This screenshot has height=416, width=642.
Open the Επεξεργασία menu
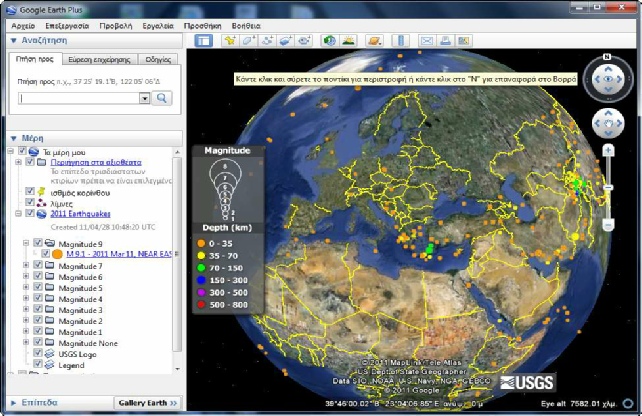coord(67,26)
